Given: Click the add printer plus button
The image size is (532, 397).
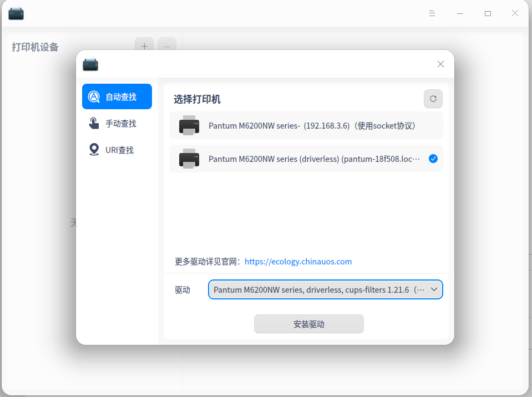Looking at the screenshot, I should [144, 47].
